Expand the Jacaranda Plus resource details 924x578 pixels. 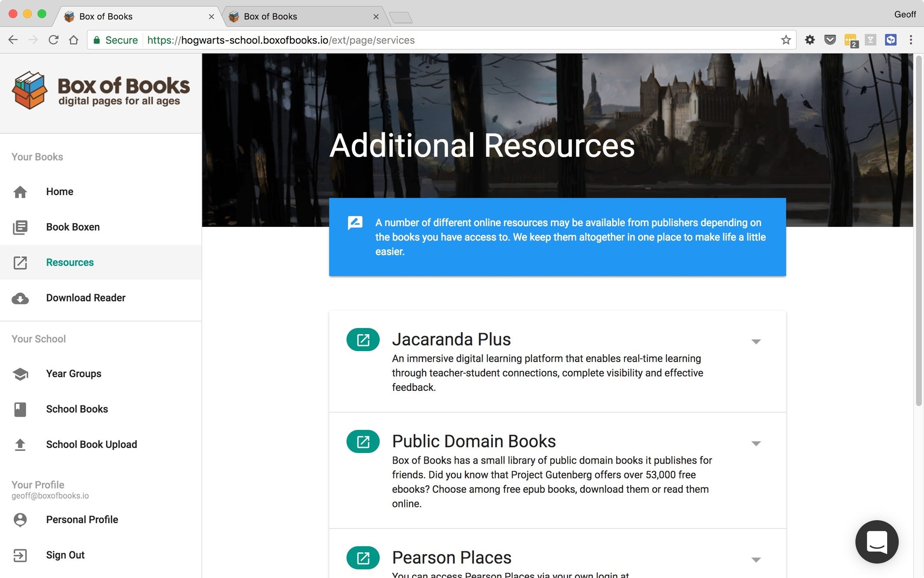pos(756,341)
